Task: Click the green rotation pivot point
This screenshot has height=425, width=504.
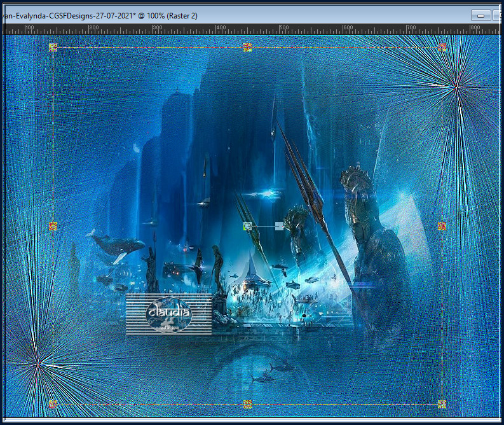Action: click(x=247, y=226)
